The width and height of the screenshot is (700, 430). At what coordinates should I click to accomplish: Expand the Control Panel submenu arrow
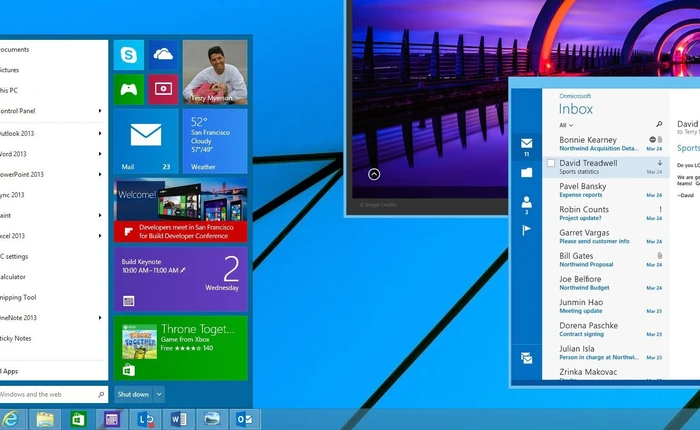pyautogui.click(x=100, y=111)
